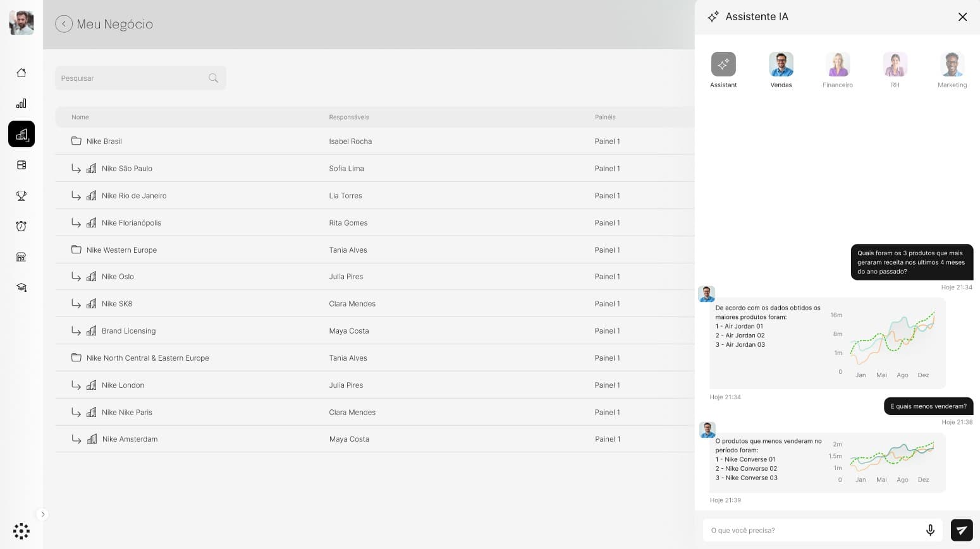Open Nike London row
Image resolution: width=980 pixels, height=549 pixels.
[x=374, y=385]
